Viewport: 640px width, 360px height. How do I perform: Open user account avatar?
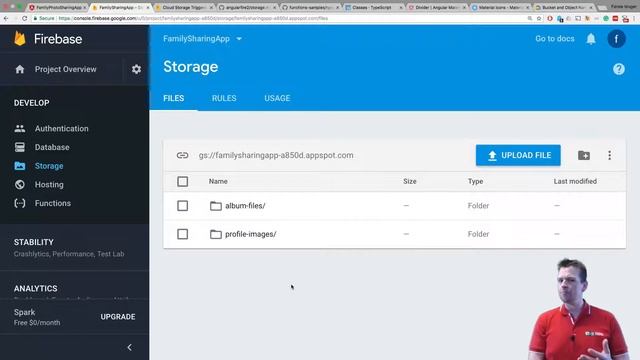click(x=616, y=39)
